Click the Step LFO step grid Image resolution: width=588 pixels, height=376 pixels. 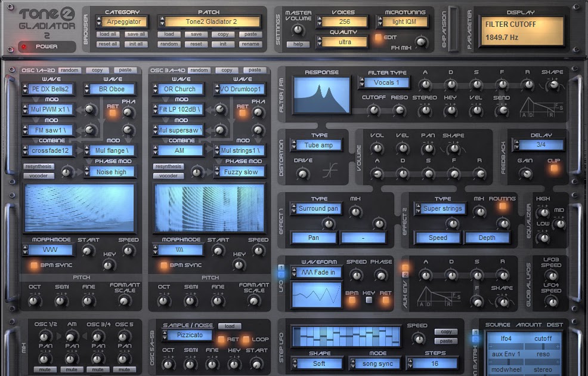pyautogui.click(x=346, y=337)
